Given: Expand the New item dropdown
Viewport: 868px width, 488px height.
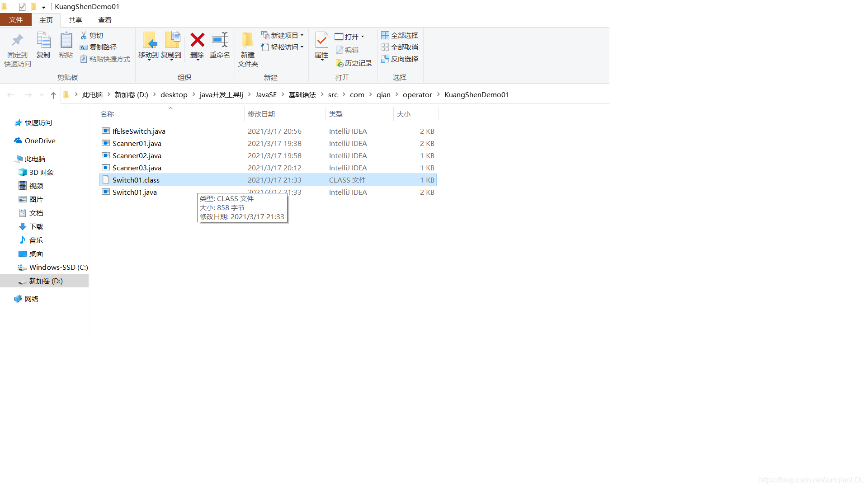Looking at the screenshot, I should [302, 35].
